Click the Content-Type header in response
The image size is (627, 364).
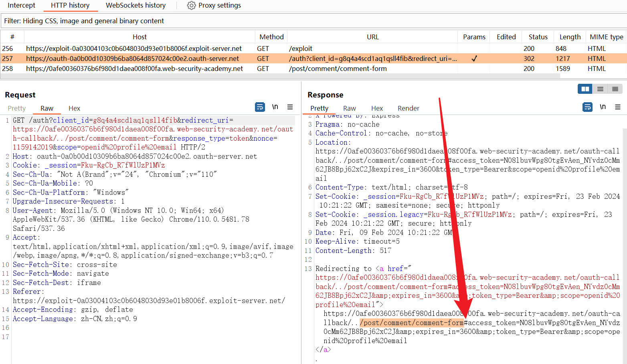coord(391,187)
